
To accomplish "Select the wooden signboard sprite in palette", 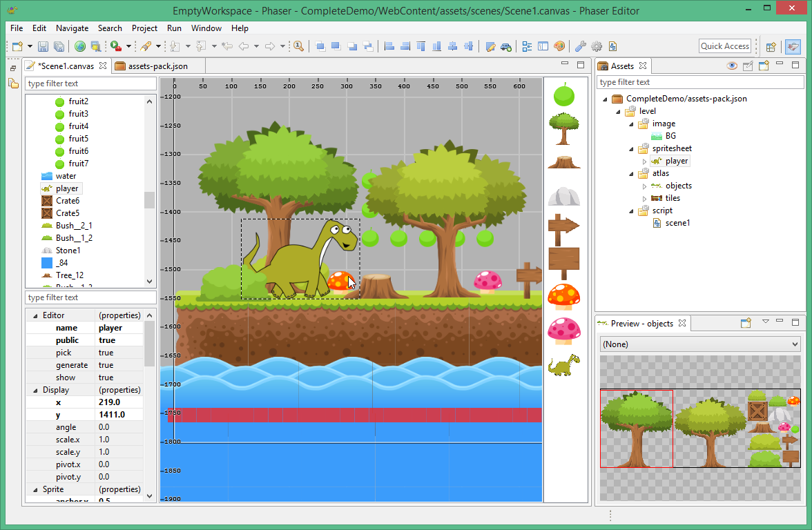I will pos(564,264).
